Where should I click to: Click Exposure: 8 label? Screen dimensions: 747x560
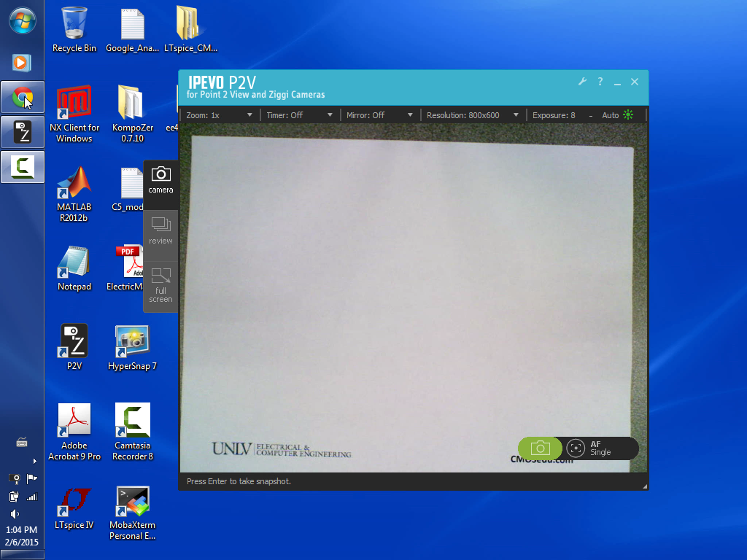[554, 115]
